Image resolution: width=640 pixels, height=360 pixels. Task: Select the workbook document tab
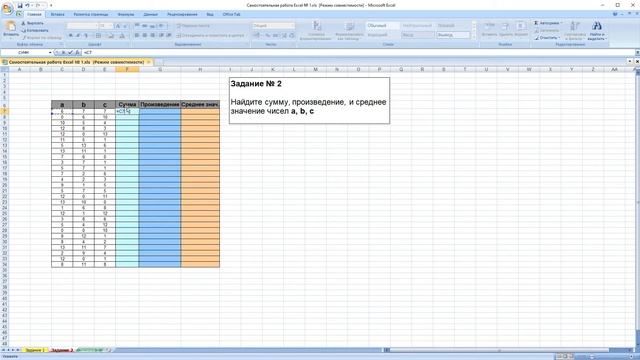click(76, 62)
